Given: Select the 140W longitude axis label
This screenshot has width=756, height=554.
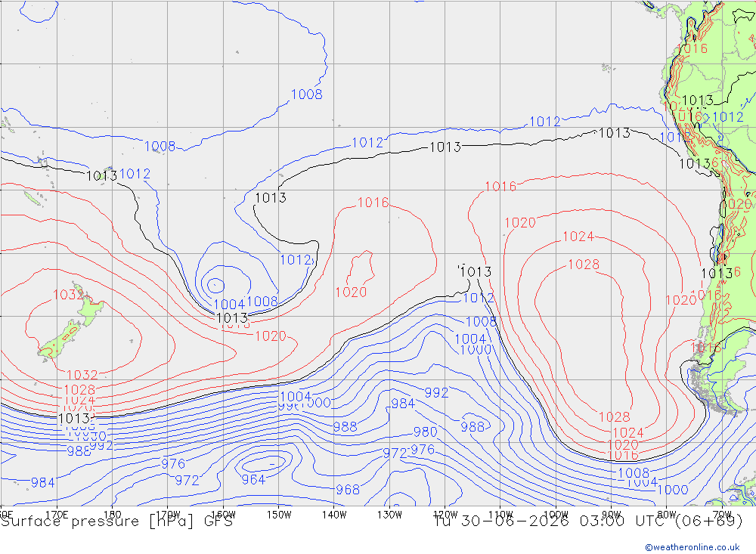Looking at the screenshot, I should 335,515.
